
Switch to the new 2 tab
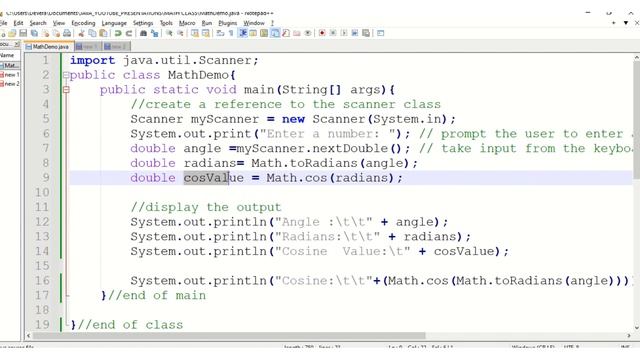click(x=116, y=47)
